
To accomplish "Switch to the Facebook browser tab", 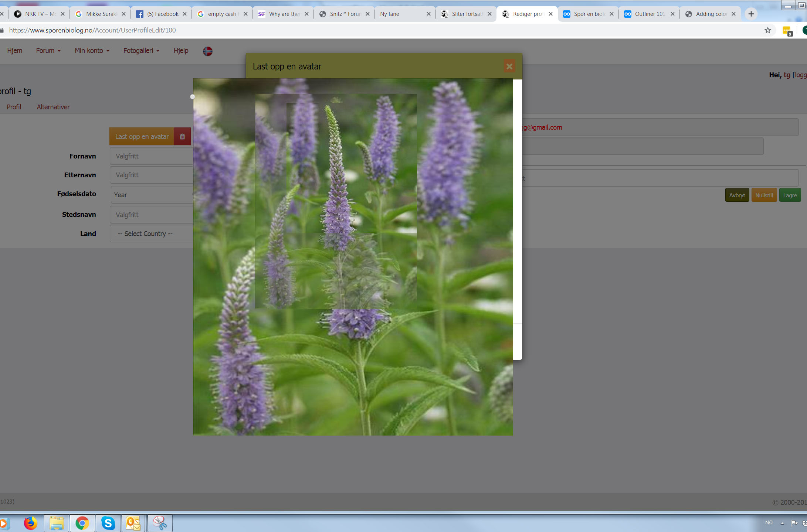I will pos(162,14).
